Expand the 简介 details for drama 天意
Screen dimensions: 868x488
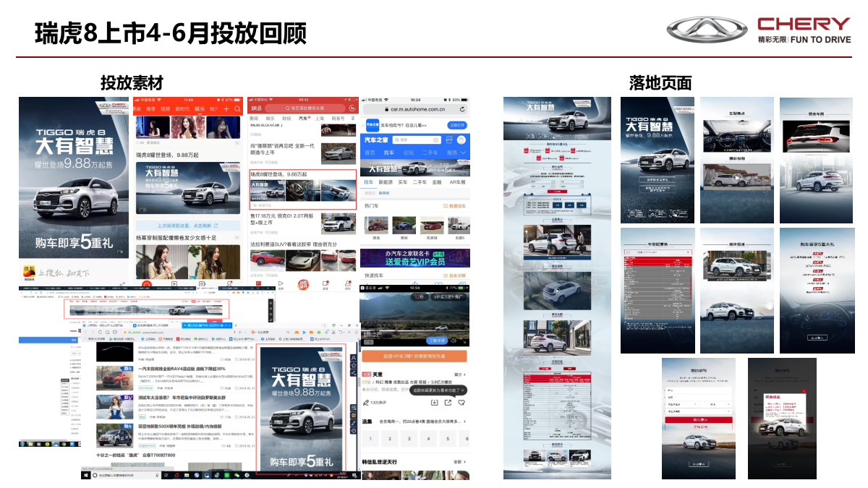click(x=457, y=373)
